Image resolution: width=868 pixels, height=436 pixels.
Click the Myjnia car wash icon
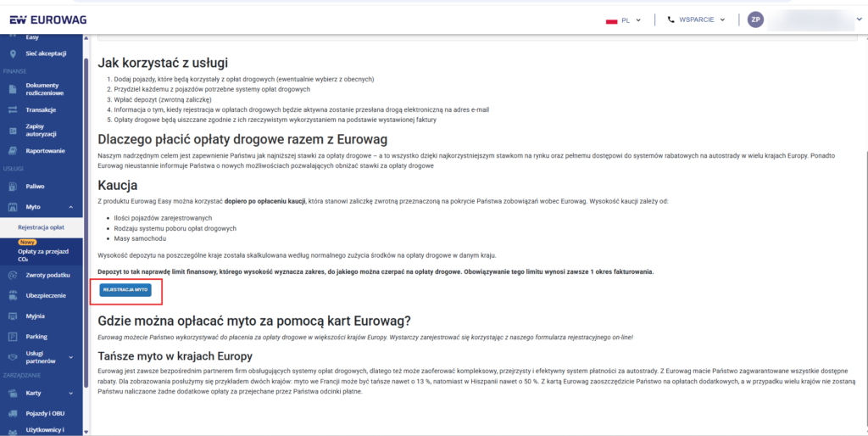13,316
